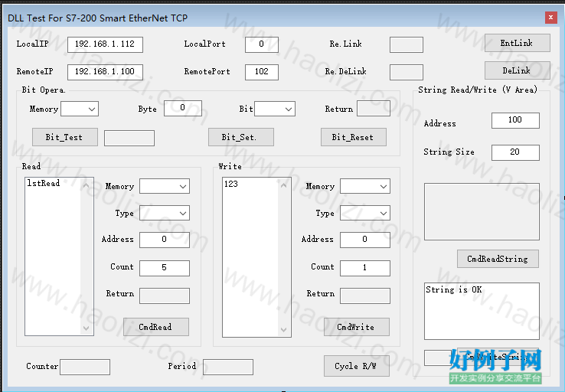Click the Bit_Reset button

(x=354, y=137)
